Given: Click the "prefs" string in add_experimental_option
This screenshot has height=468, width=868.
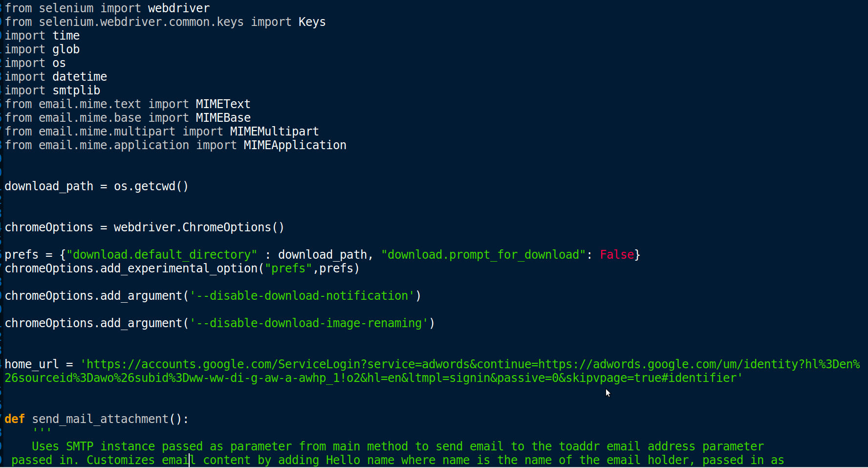Looking at the screenshot, I should pyautogui.click(x=288, y=268).
